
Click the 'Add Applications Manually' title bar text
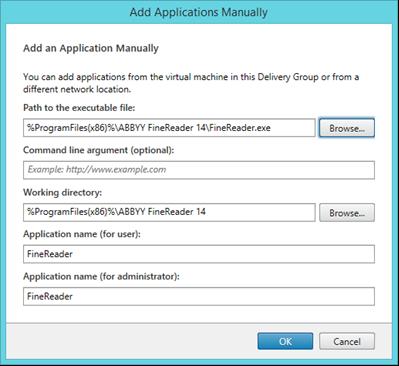pyautogui.click(x=199, y=12)
